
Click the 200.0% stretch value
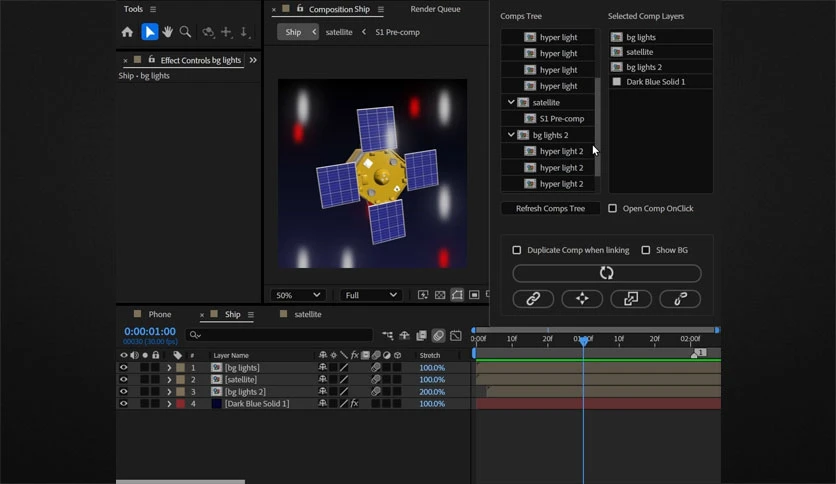(x=432, y=392)
